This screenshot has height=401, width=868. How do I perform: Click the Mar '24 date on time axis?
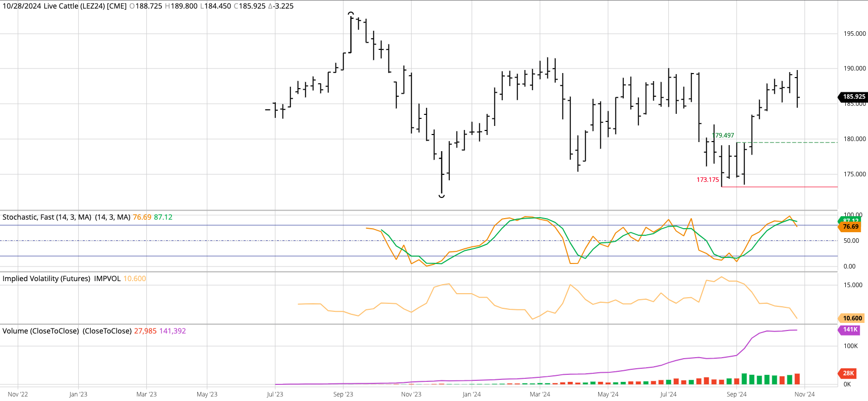click(540, 394)
